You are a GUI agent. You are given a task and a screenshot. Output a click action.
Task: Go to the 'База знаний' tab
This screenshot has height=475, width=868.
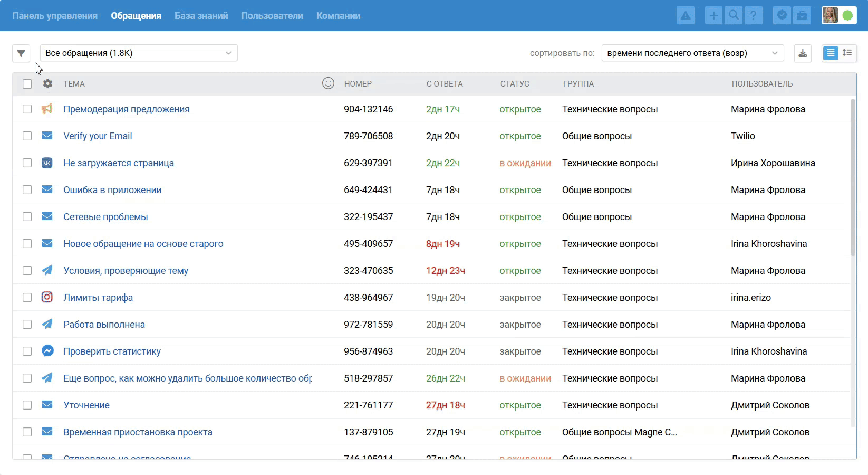(x=201, y=16)
